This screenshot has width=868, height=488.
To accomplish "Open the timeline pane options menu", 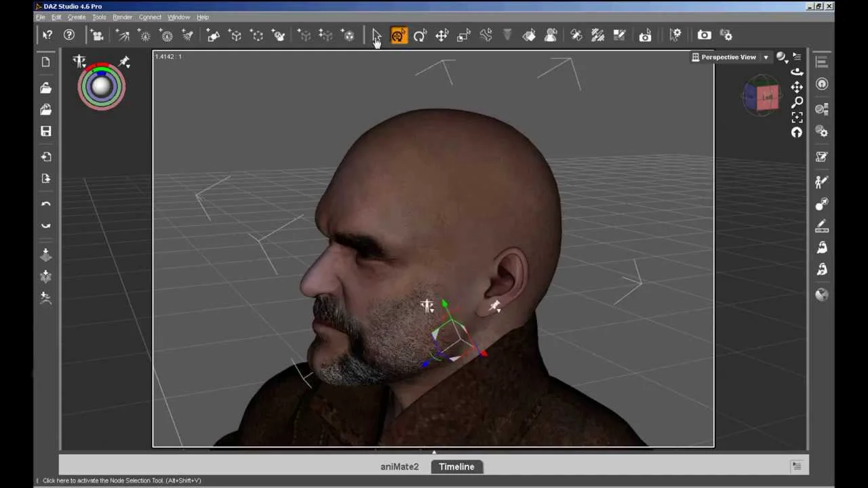I will 796,466.
